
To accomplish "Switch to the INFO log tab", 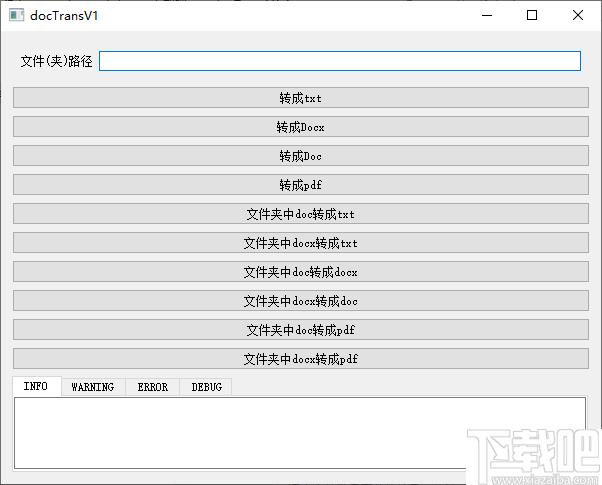I will point(36,387).
